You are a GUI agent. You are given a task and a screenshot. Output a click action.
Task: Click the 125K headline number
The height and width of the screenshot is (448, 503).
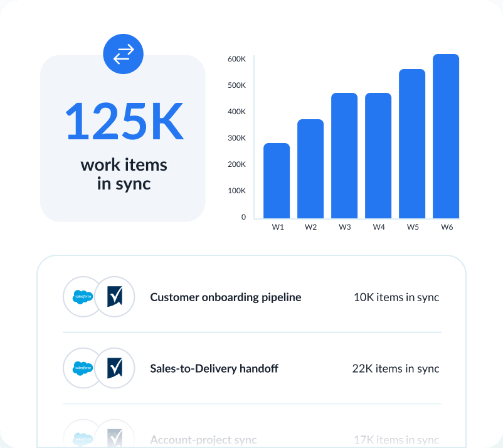(124, 121)
